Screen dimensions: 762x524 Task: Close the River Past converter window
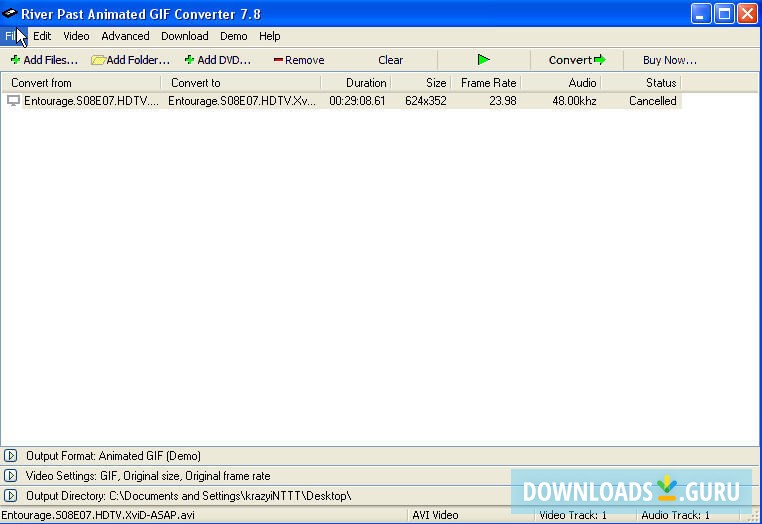[x=747, y=14]
